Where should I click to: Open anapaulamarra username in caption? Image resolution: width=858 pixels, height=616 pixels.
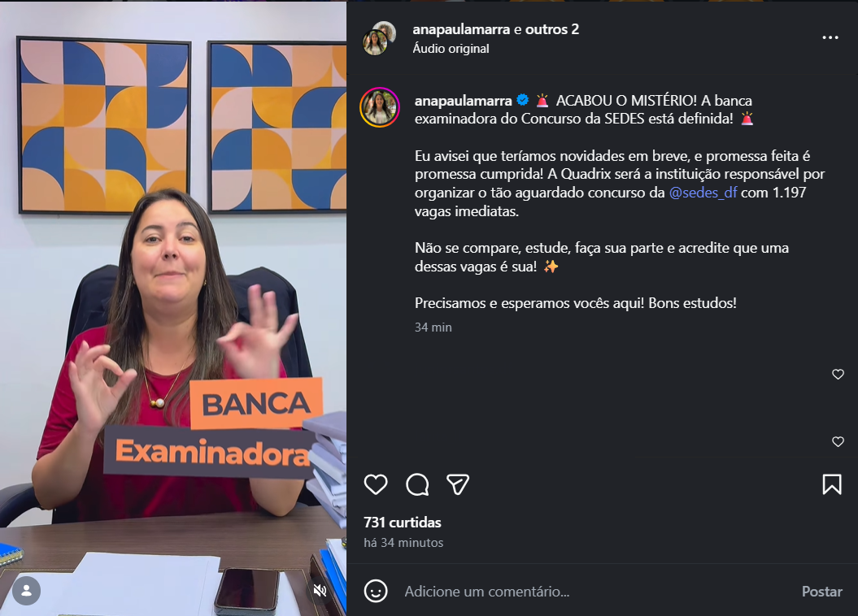tap(463, 101)
